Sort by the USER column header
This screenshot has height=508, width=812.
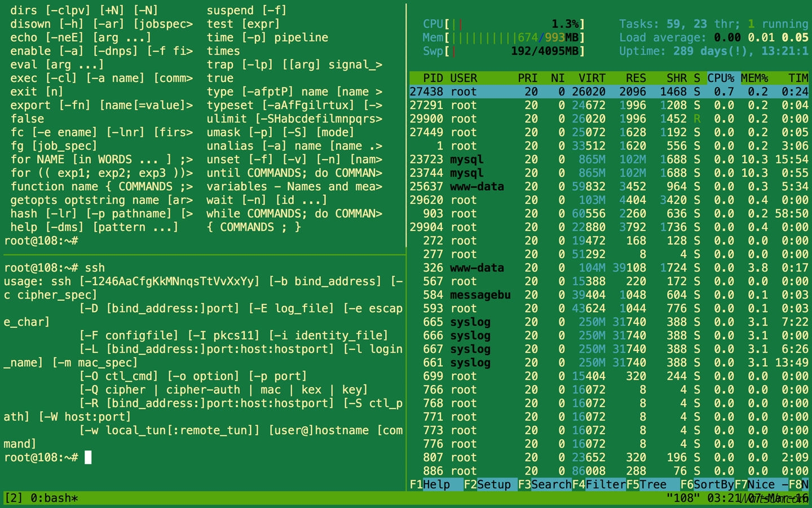click(464, 78)
